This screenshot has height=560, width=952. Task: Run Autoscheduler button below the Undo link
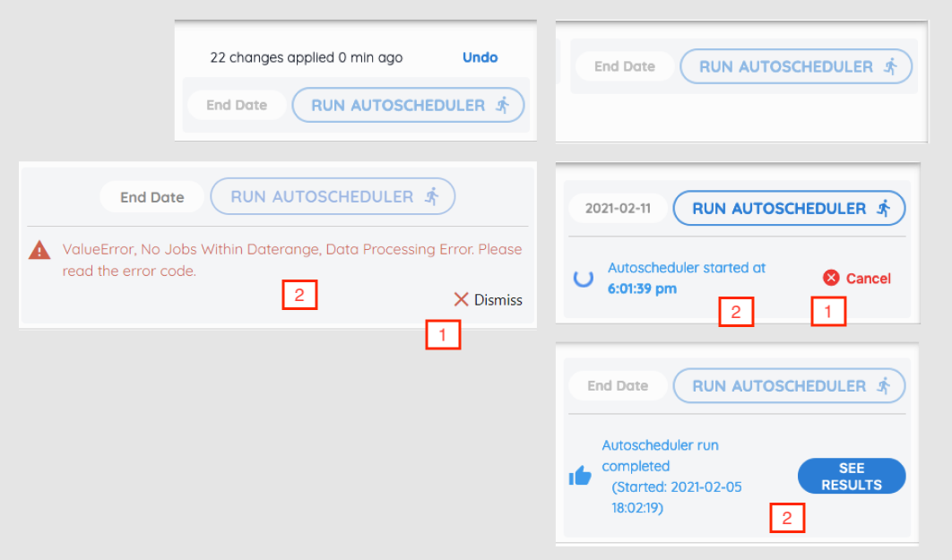click(409, 105)
